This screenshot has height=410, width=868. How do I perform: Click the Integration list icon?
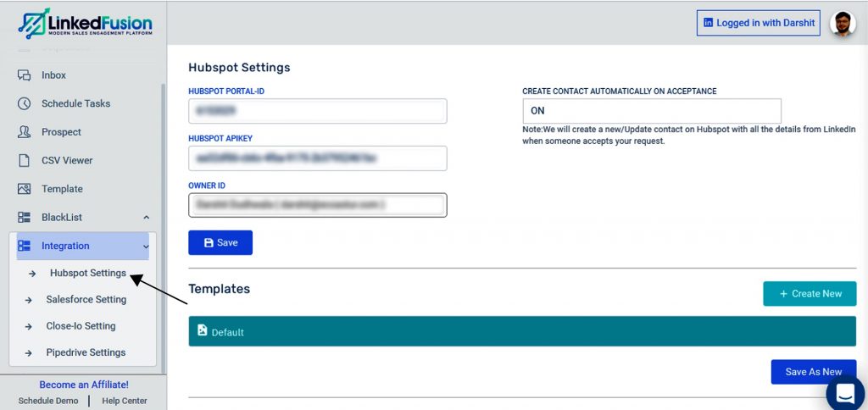point(24,246)
